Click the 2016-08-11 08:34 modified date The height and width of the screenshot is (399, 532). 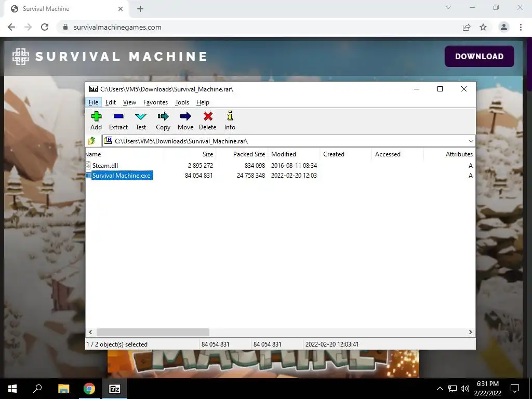[294, 166]
